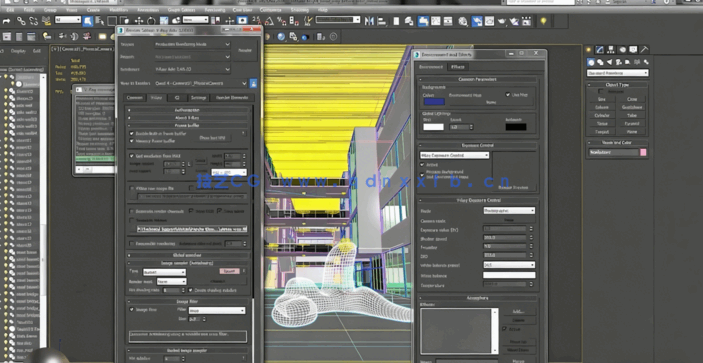This screenshot has width=703, height=363.
Task: Click the Redo arrow icon at far left
Action: (7, 21)
